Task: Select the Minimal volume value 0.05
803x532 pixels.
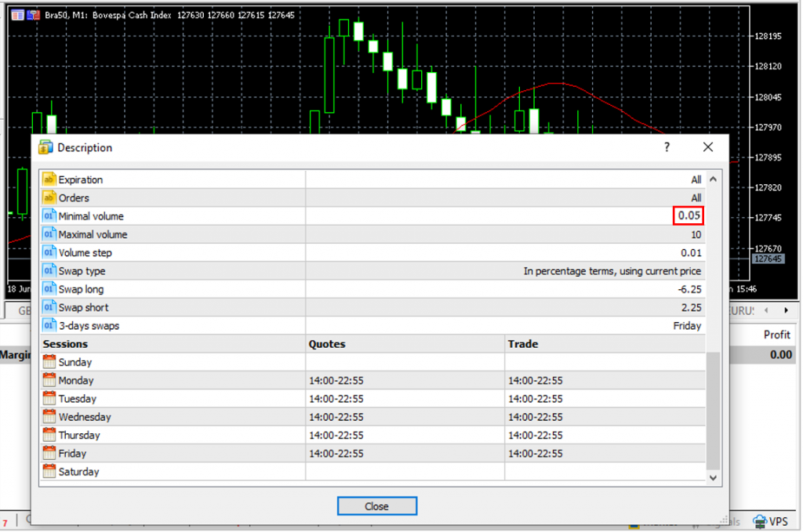Action: point(689,216)
